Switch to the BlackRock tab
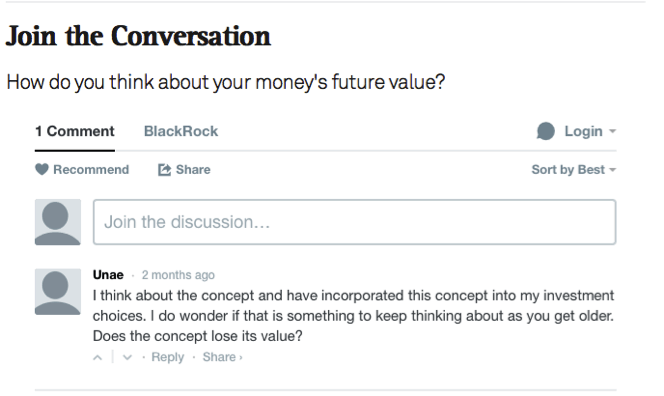The image size is (664, 396). tap(181, 131)
